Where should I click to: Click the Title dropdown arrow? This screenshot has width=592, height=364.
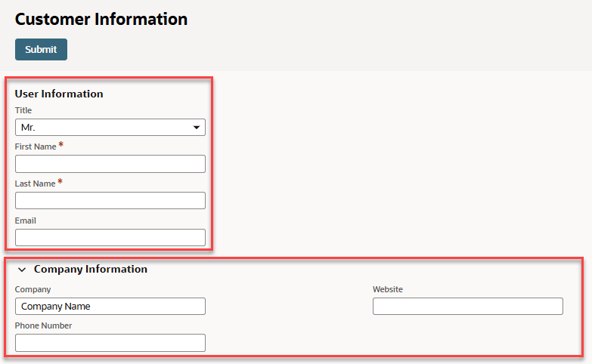(x=197, y=128)
